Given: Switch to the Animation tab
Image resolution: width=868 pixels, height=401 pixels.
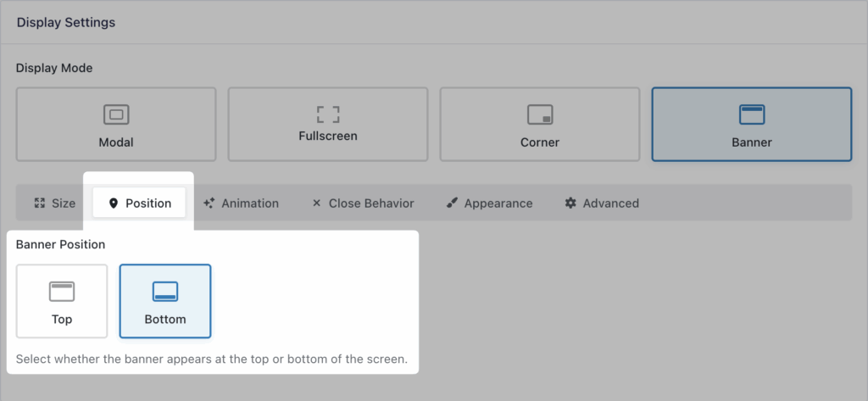Looking at the screenshot, I should pyautogui.click(x=241, y=203).
